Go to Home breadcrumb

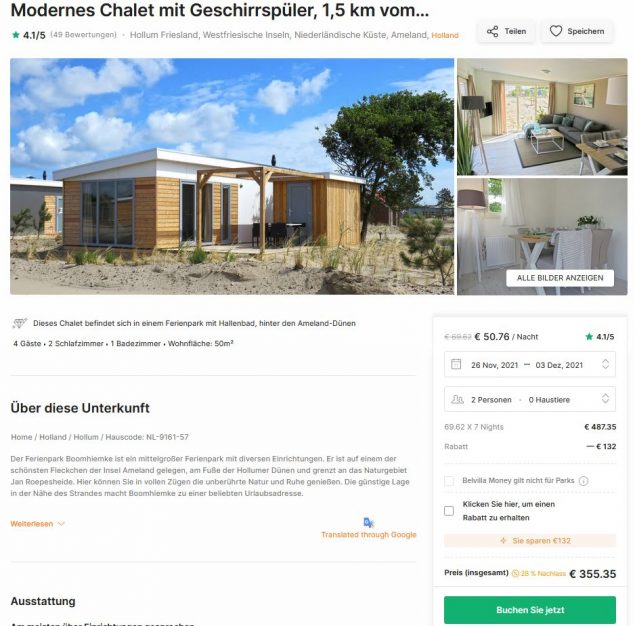[21, 437]
